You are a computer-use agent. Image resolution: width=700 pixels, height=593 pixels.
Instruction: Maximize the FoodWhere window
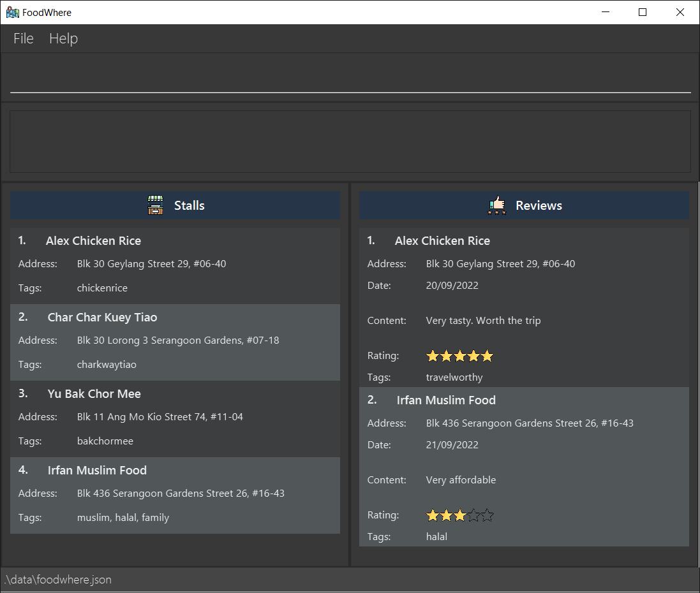click(x=643, y=12)
